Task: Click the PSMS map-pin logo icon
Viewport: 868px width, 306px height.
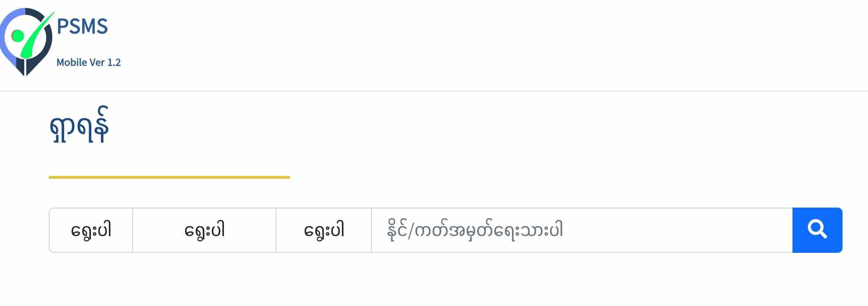Action: [27, 42]
